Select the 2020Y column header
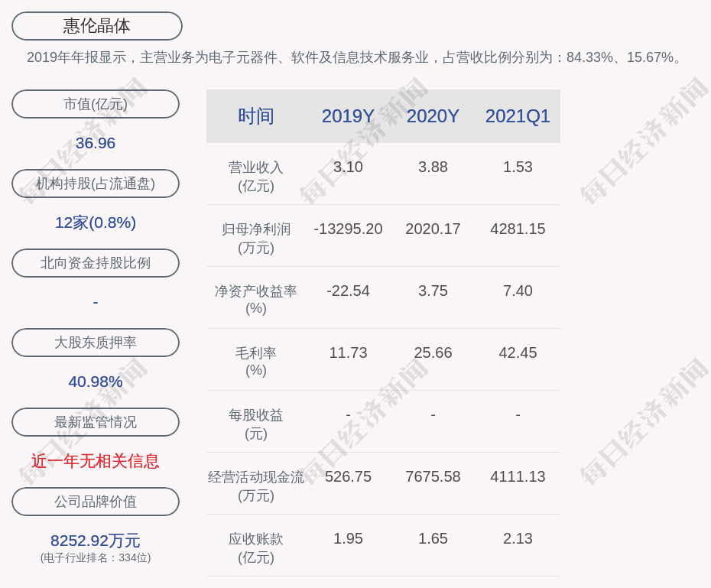Image resolution: width=711 pixels, height=588 pixels. 433,116
